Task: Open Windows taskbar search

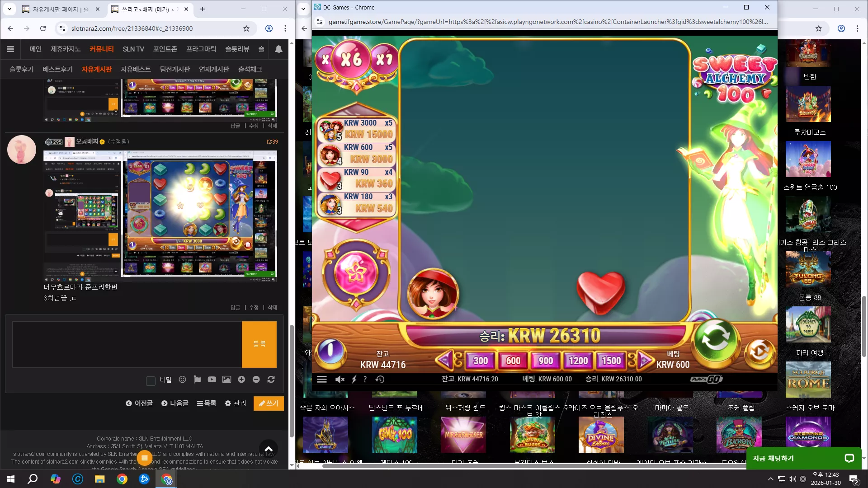Action: pyautogui.click(x=33, y=479)
